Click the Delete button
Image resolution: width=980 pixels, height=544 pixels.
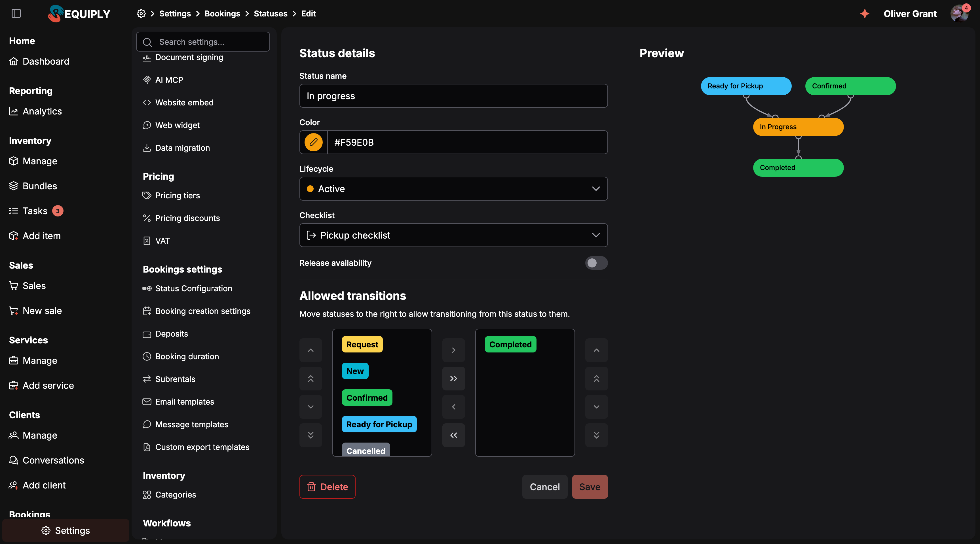click(327, 486)
